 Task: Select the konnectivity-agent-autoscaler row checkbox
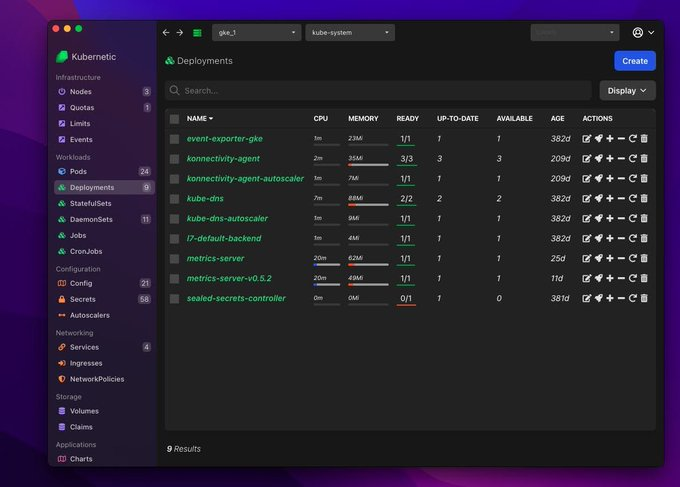click(x=174, y=179)
